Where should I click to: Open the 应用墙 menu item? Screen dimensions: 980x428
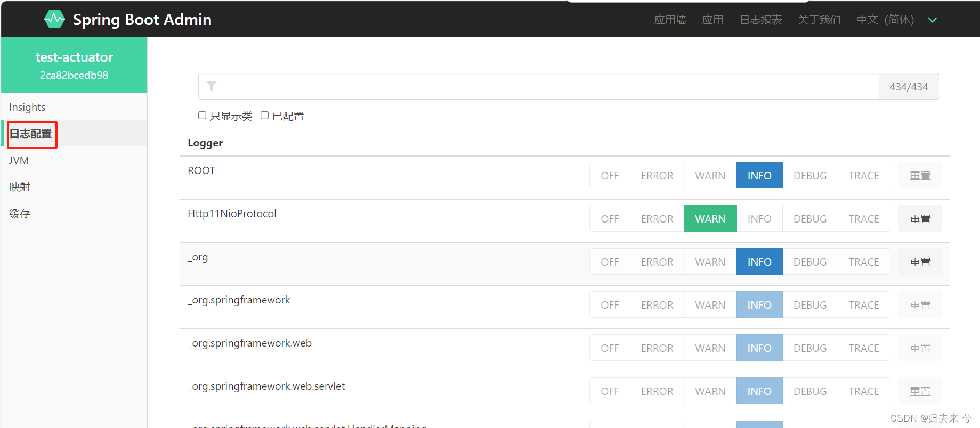(x=670, y=20)
